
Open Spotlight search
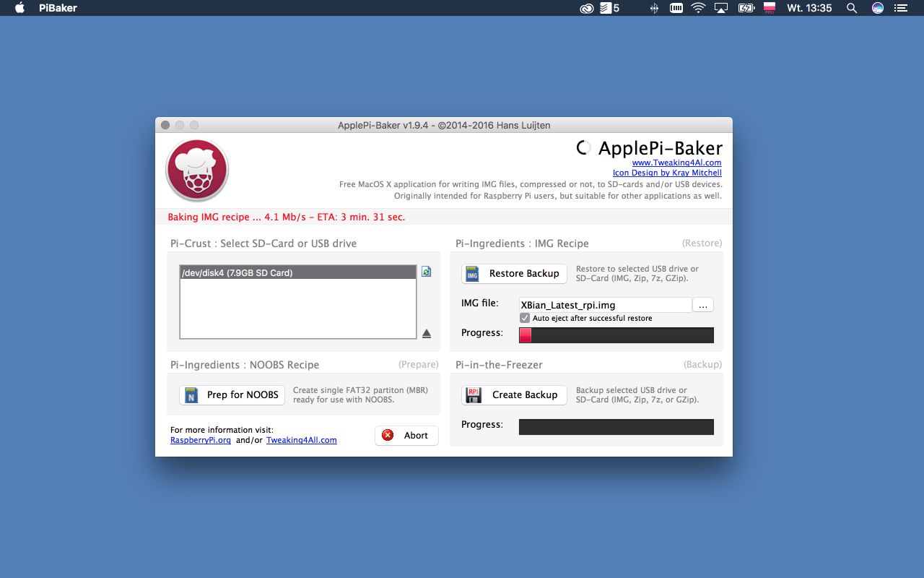pyautogui.click(x=852, y=8)
